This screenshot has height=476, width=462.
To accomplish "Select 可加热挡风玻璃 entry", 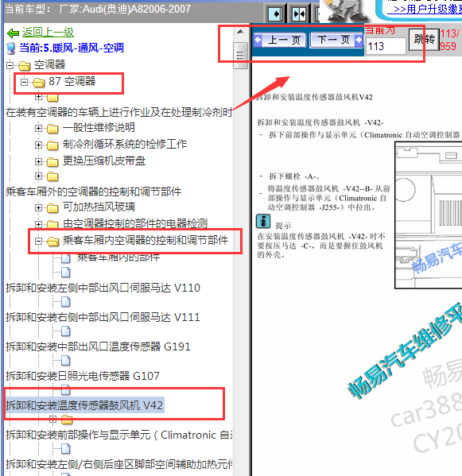I will tap(99, 207).
